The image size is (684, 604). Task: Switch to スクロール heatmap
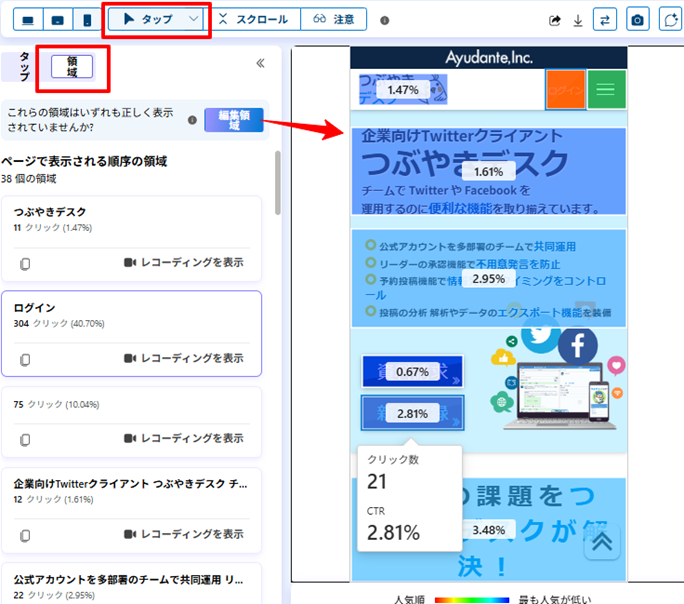pyautogui.click(x=253, y=19)
